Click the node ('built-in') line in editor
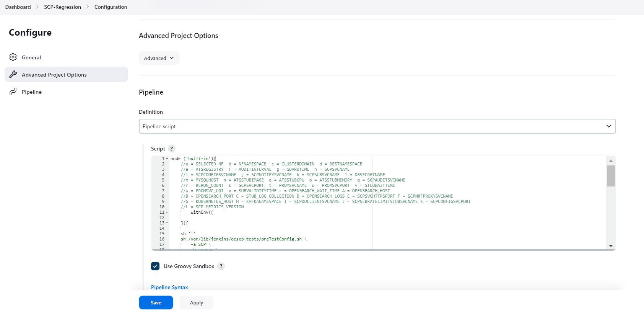 click(193, 159)
